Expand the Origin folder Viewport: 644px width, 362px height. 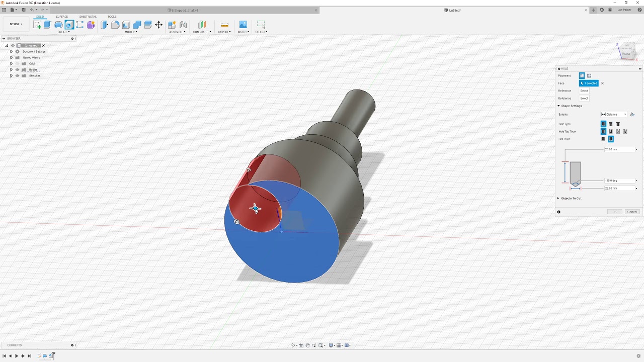[11, 64]
